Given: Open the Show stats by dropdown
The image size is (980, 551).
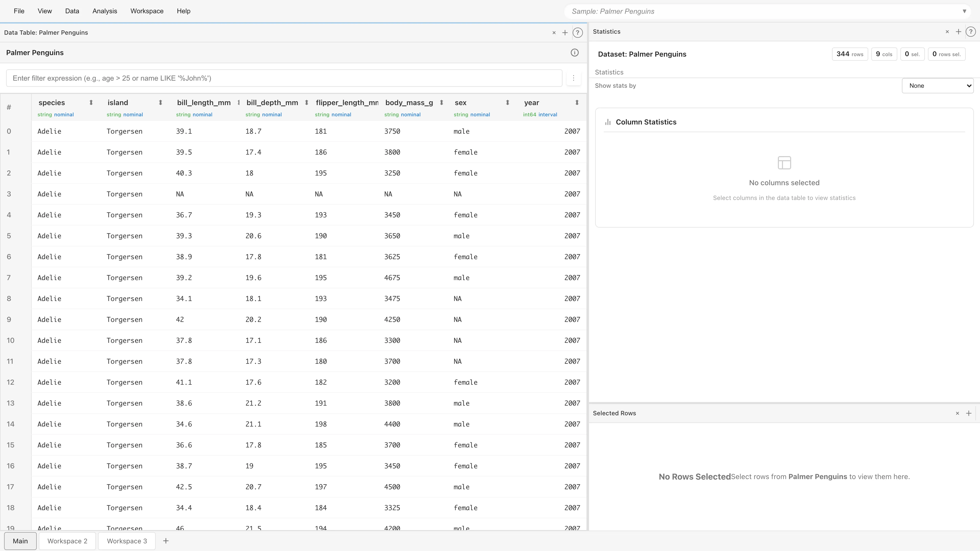Looking at the screenshot, I should tap(937, 86).
